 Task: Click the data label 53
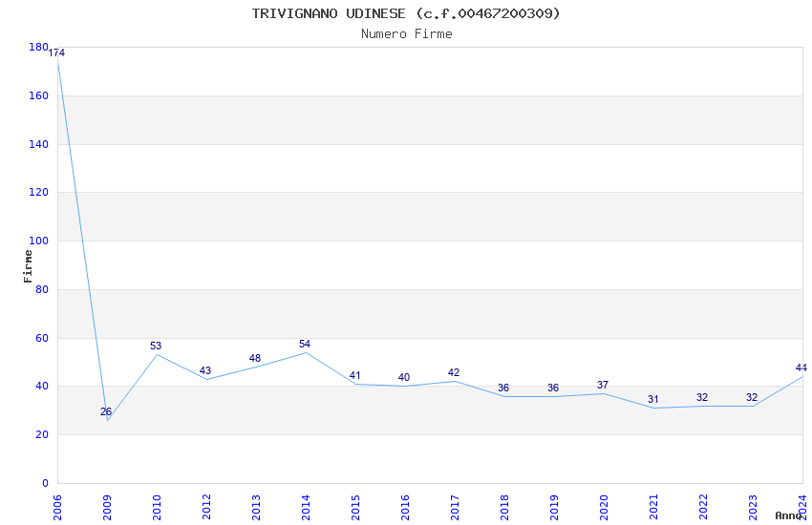point(156,346)
